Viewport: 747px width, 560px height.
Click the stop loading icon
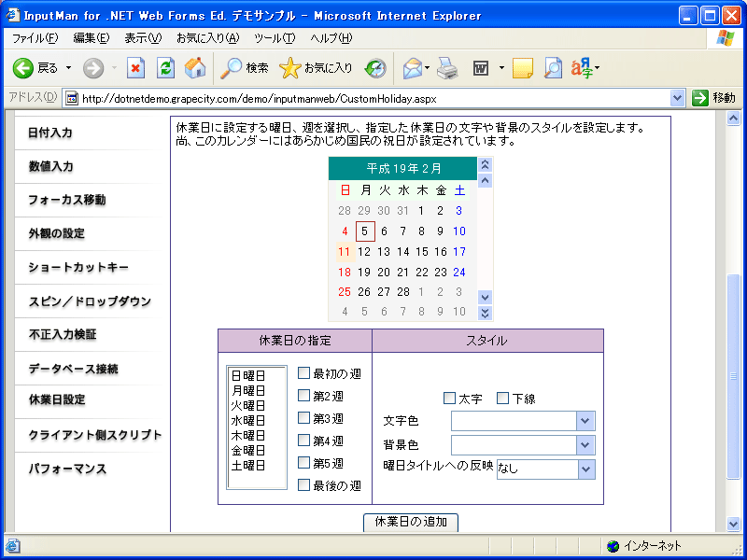click(x=135, y=67)
